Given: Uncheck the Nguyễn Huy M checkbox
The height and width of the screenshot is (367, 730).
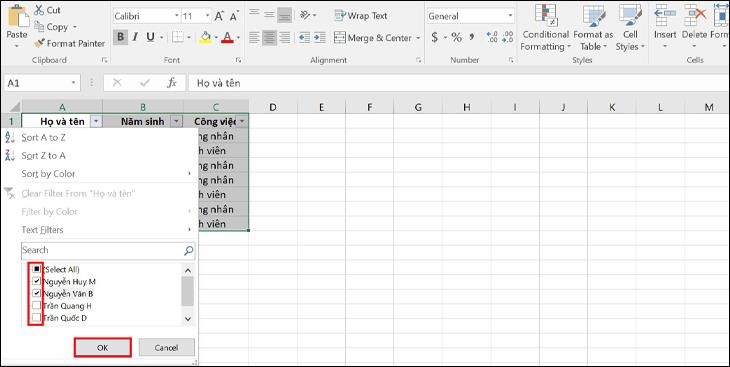Looking at the screenshot, I should click(x=36, y=281).
